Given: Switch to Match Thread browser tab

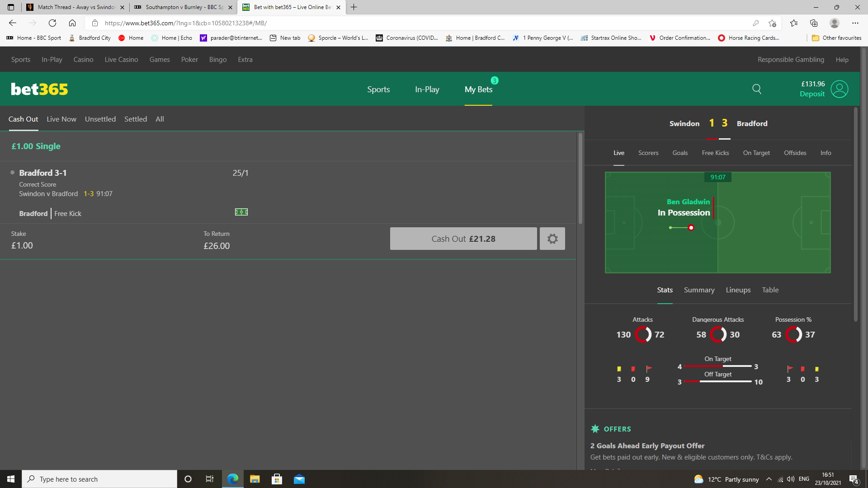Looking at the screenshot, I should pos(75,7).
